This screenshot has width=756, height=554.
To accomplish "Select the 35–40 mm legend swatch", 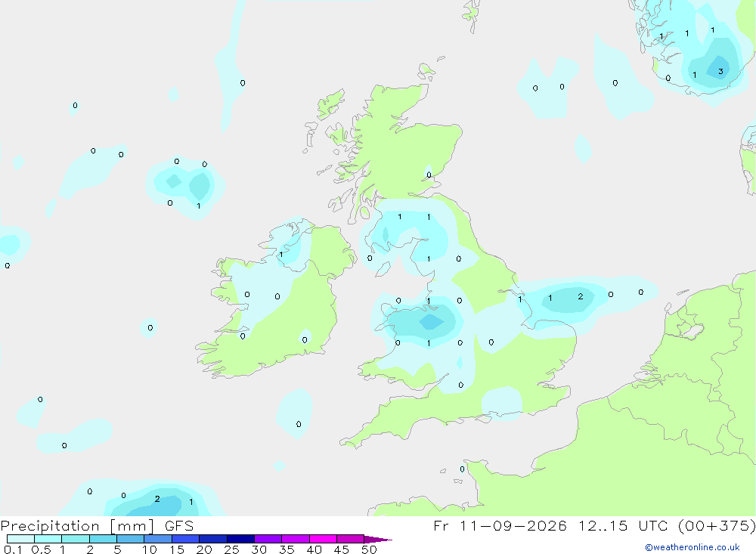I will tap(296, 539).
